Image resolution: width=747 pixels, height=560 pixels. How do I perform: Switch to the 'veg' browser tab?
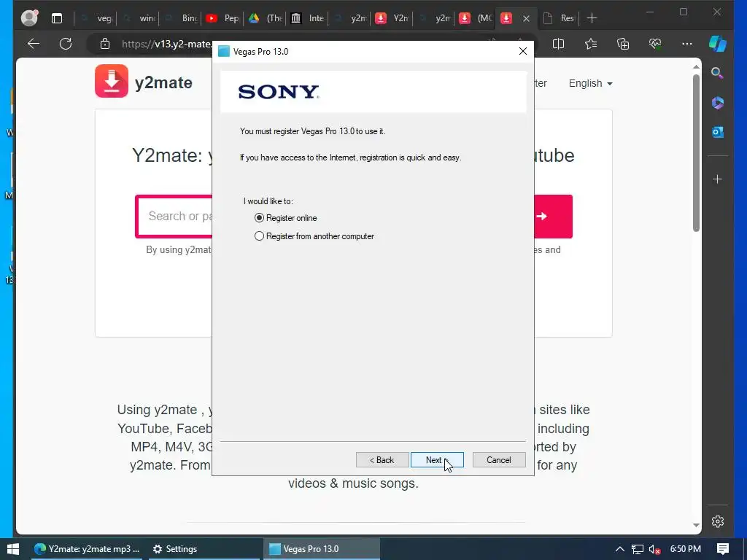tap(98, 18)
